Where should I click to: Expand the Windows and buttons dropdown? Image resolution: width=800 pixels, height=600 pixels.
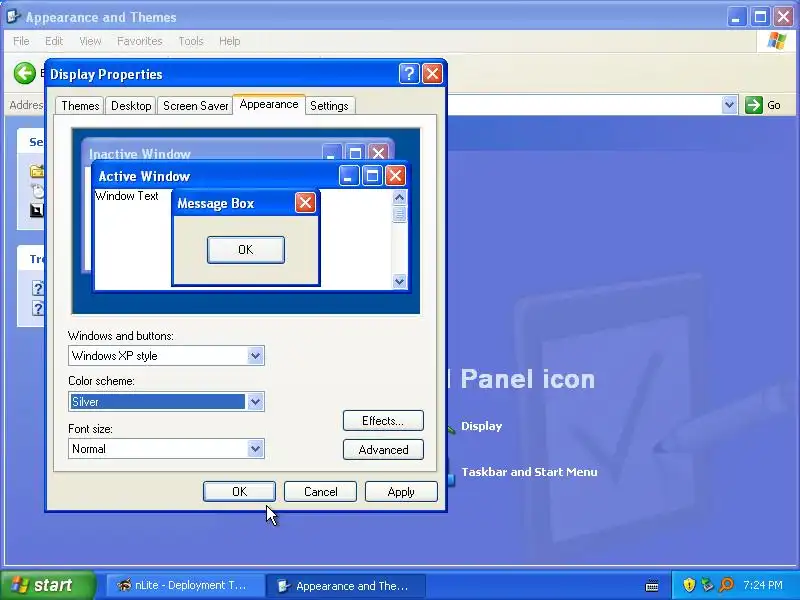pos(255,356)
